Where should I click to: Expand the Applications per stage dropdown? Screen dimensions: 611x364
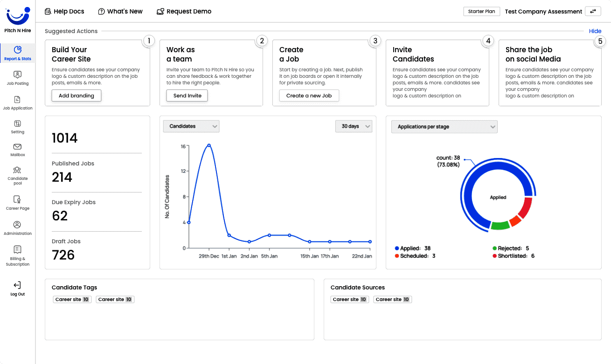point(444,127)
